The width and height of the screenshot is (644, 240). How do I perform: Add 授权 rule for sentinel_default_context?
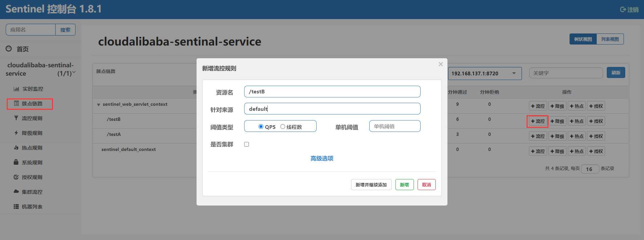click(596, 151)
